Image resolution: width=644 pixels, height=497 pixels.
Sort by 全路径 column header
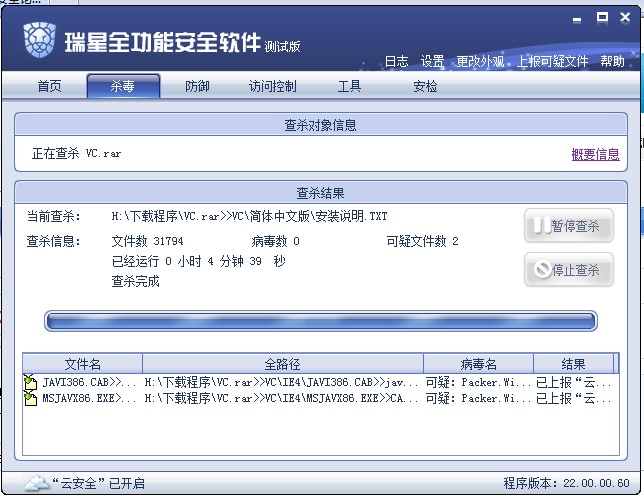coord(283,364)
